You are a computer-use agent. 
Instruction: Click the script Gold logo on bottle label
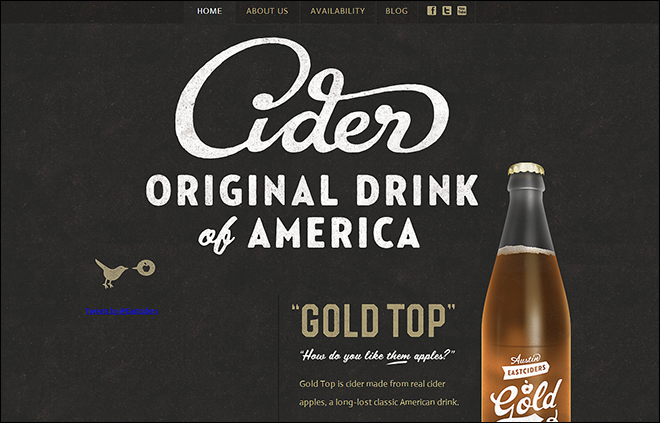point(526,399)
